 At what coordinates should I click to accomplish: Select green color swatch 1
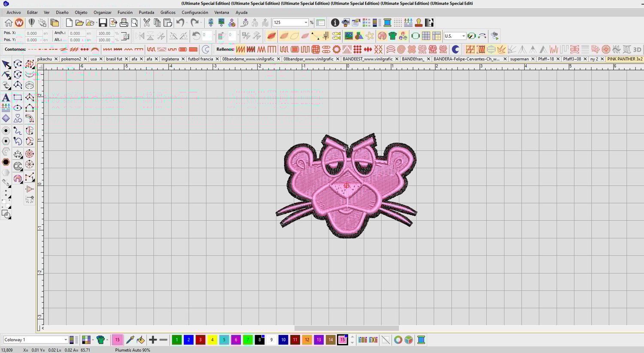click(x=176, y=340)
